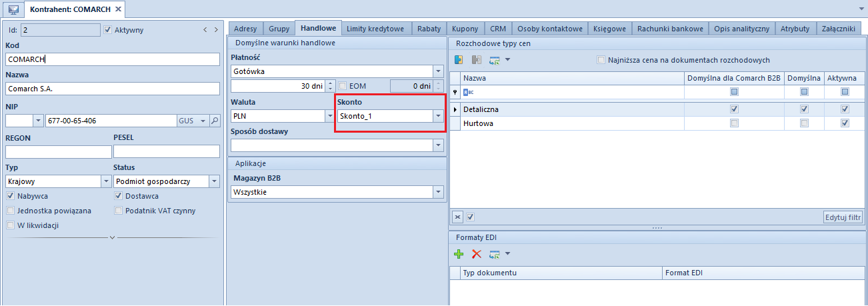Viewport: 868px width, 306px height.
Task: Click the export icon in Rozchodowe typy cen toolbar
Action: (x=495, y=60)
